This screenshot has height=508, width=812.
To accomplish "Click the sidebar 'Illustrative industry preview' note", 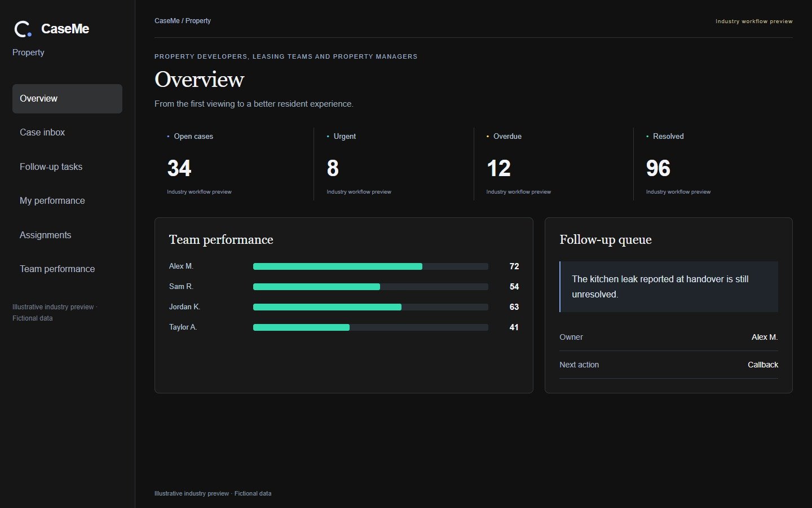I will coord(55,313).
